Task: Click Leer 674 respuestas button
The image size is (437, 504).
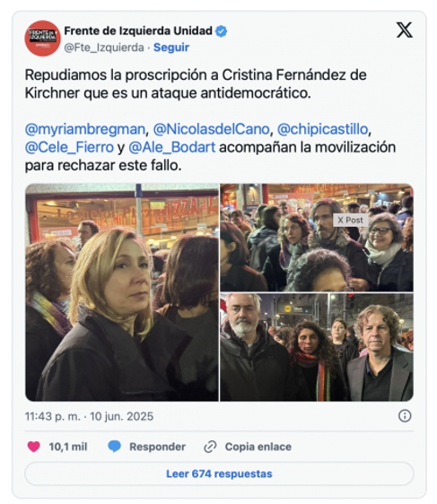Action: tap(219, 474)
